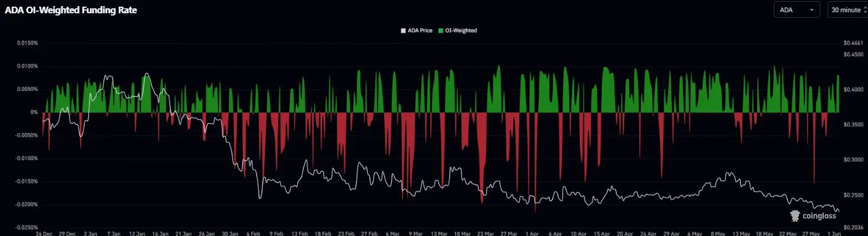868x236 pixels.
Task: Click the 18 Mar date label
Action: [461, 233]
